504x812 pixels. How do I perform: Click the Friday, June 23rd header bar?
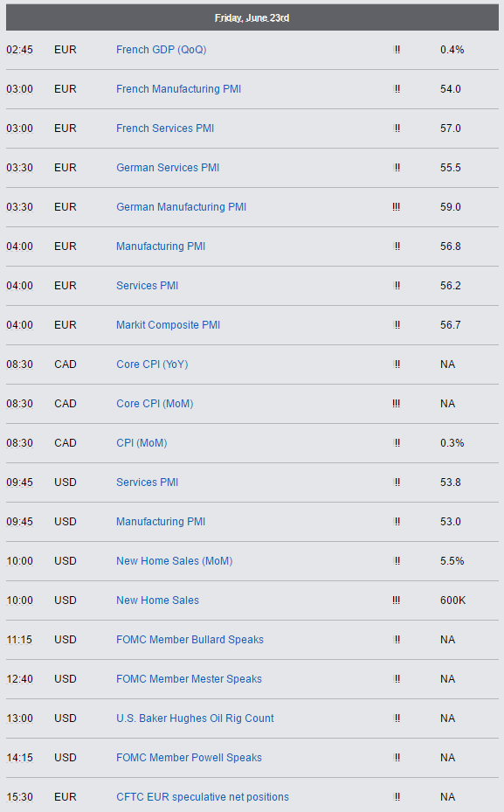(x=252, y=18)
